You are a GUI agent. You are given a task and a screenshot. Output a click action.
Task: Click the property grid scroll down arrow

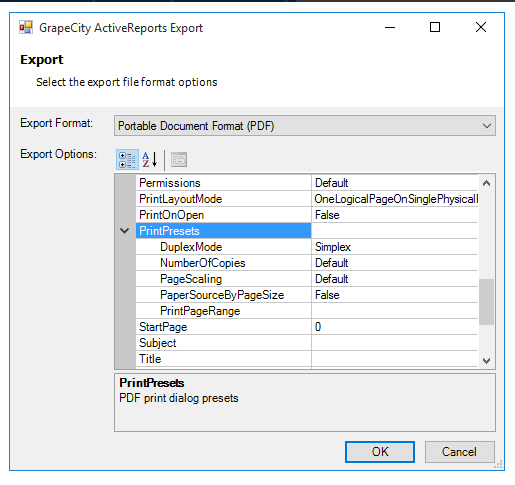pos(486,360)
